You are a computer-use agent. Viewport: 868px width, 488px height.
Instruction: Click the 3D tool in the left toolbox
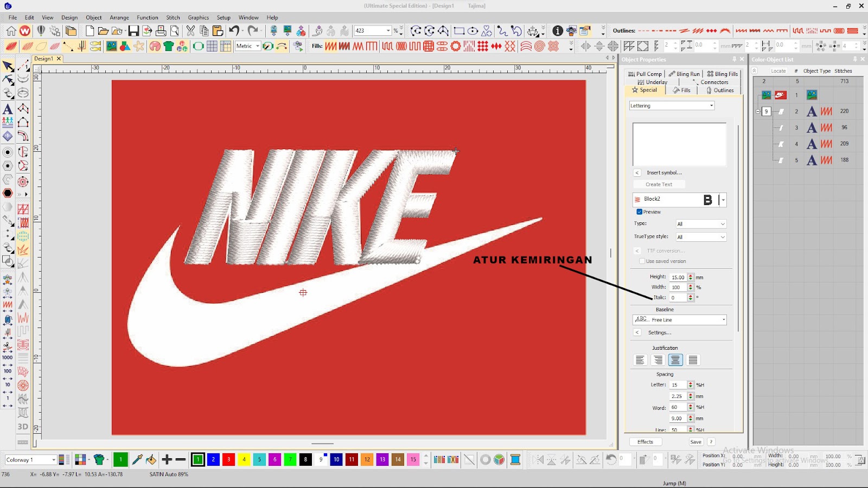pyautogui.click(x=23, y=427)
